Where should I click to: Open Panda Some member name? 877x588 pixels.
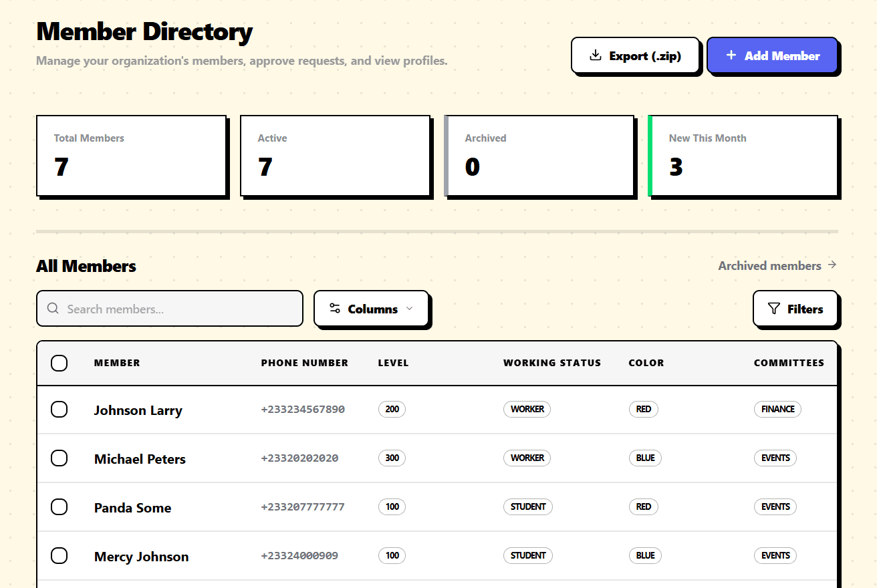pos(132,508)
